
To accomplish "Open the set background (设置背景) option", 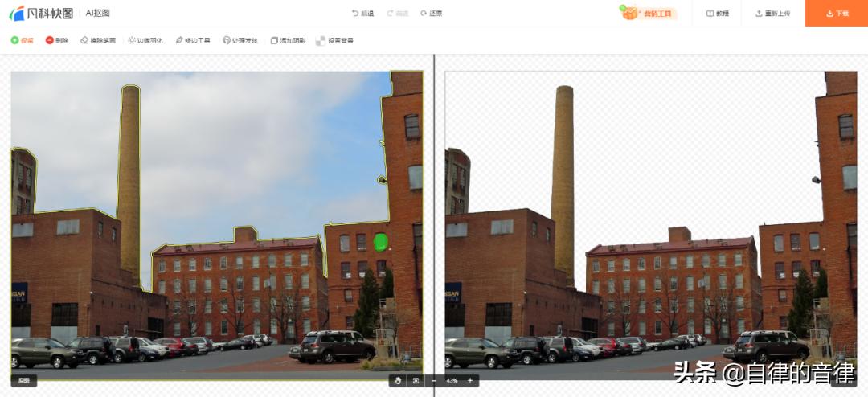I will [x=335, y=40].
